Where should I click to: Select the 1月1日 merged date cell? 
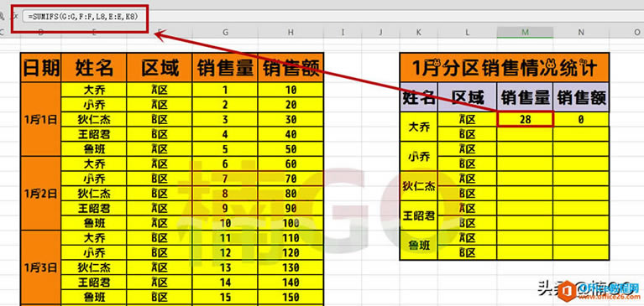pos(40,119)
